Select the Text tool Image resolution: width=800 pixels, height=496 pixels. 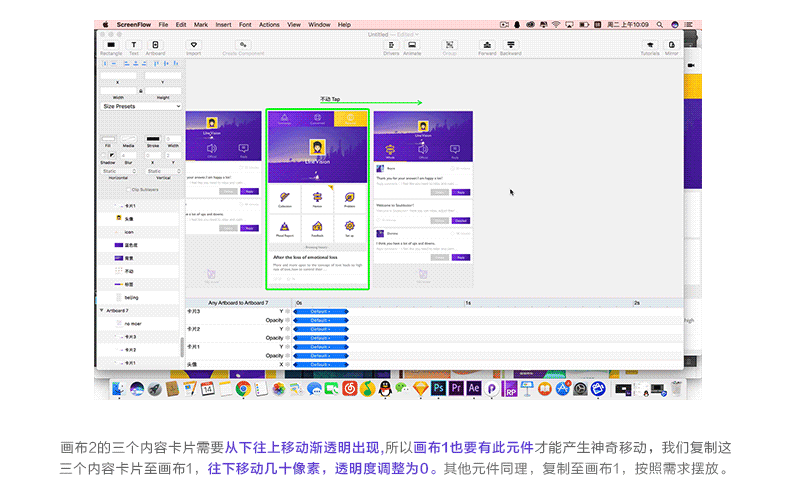(133, 45)
